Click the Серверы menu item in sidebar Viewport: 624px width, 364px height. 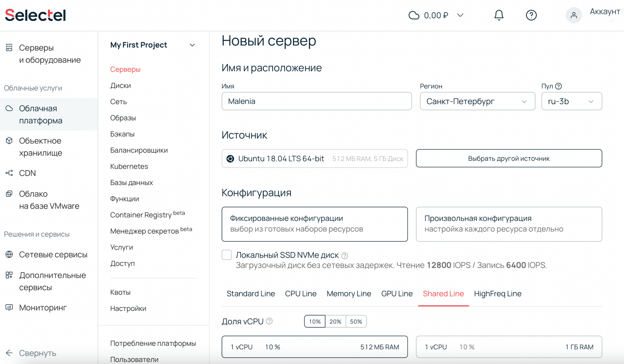tap(125, 68)
